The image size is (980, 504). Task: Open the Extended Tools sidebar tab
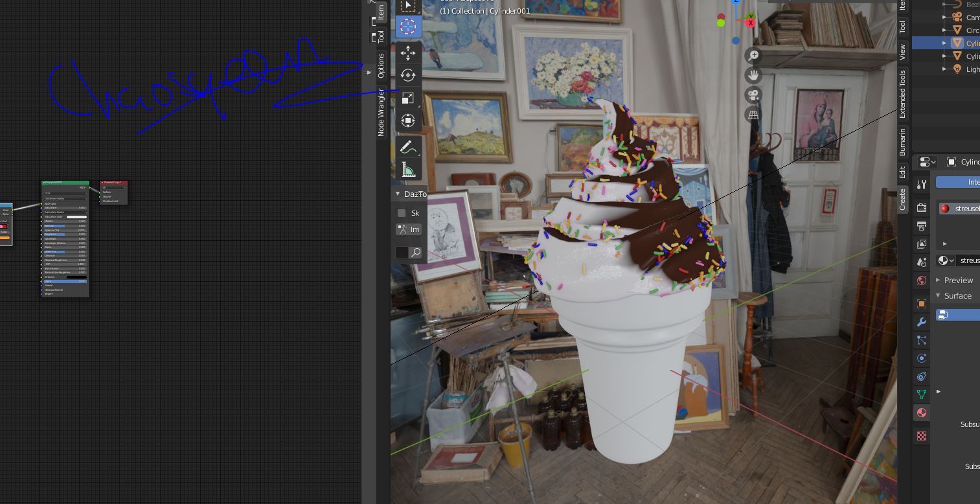click(x=902, y=94)
